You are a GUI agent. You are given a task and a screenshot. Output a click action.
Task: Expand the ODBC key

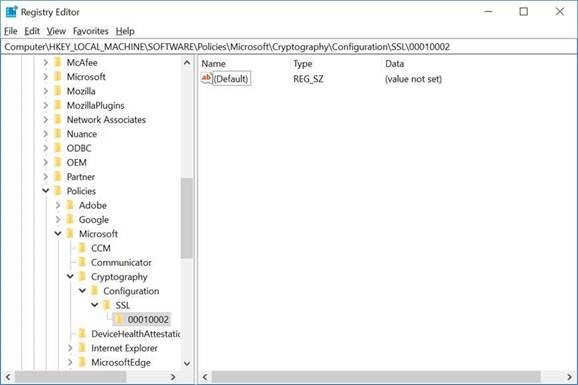click(x=45, y=148)
